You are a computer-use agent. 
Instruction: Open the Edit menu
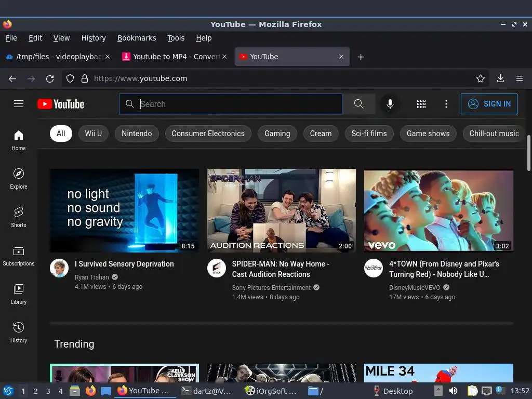click(35, 38)
